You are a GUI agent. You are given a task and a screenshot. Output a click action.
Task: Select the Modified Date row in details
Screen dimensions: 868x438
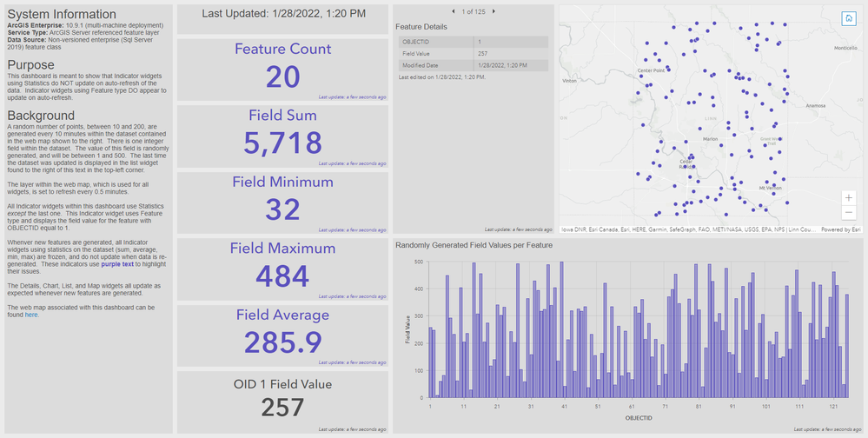click(474, 65)
